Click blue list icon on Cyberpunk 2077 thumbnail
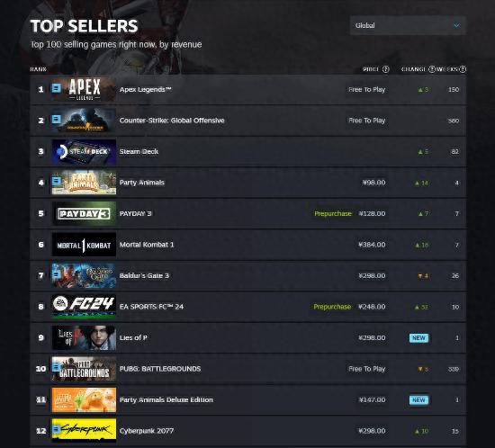Viewport: 495px width, 448px height. click(x=57, y=429)
